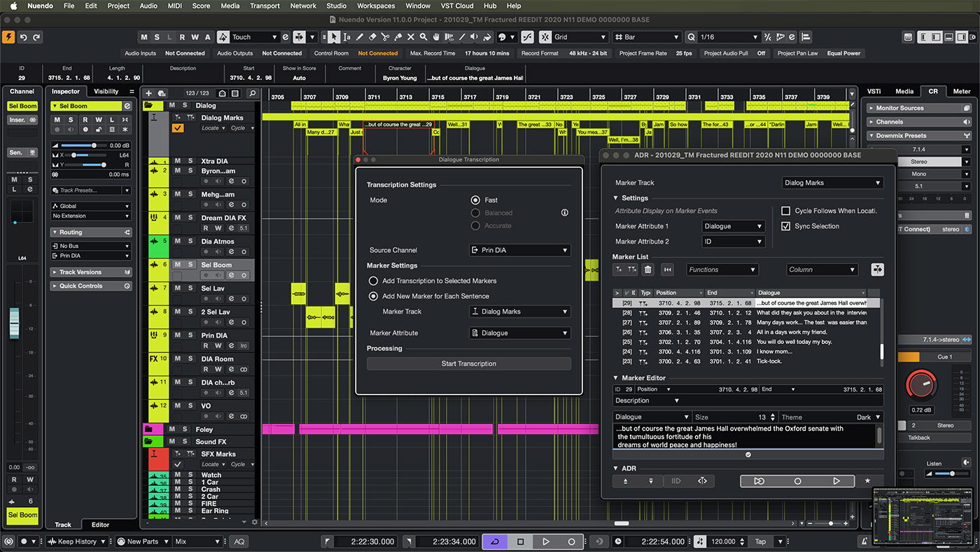This screenshot has height=552, width=980.
Task: Activate the transport cycle loop button
Action: tap(495, 541)
